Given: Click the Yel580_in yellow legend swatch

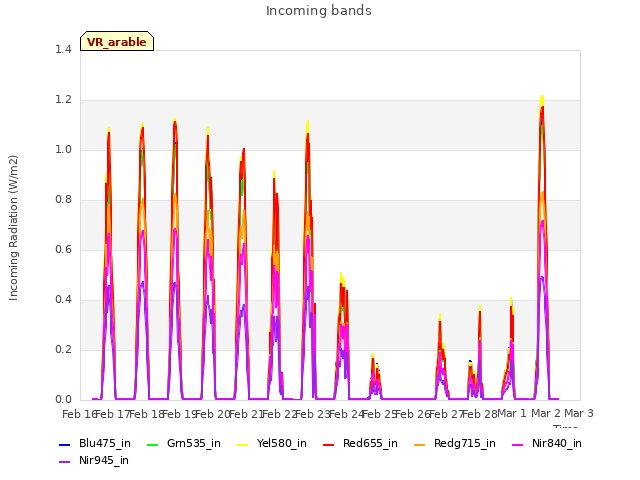Looking at the screenshot, I should pyautogui.click(x=242, y=444).
